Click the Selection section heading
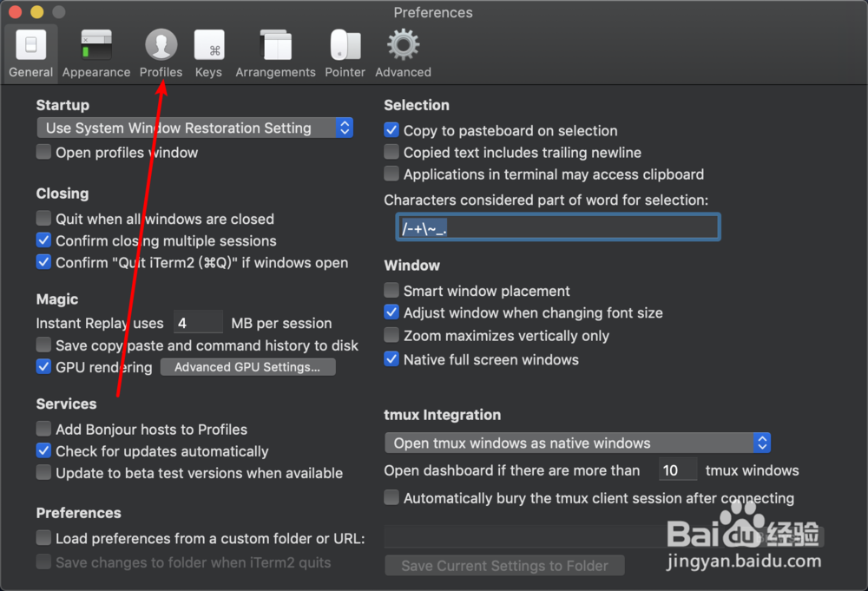 coord(417,105)
